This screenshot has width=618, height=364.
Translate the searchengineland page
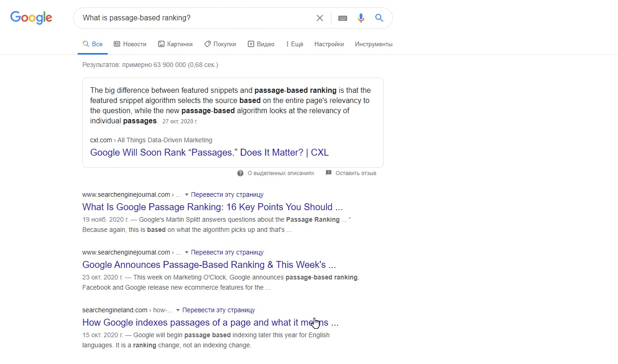point(219,310)
